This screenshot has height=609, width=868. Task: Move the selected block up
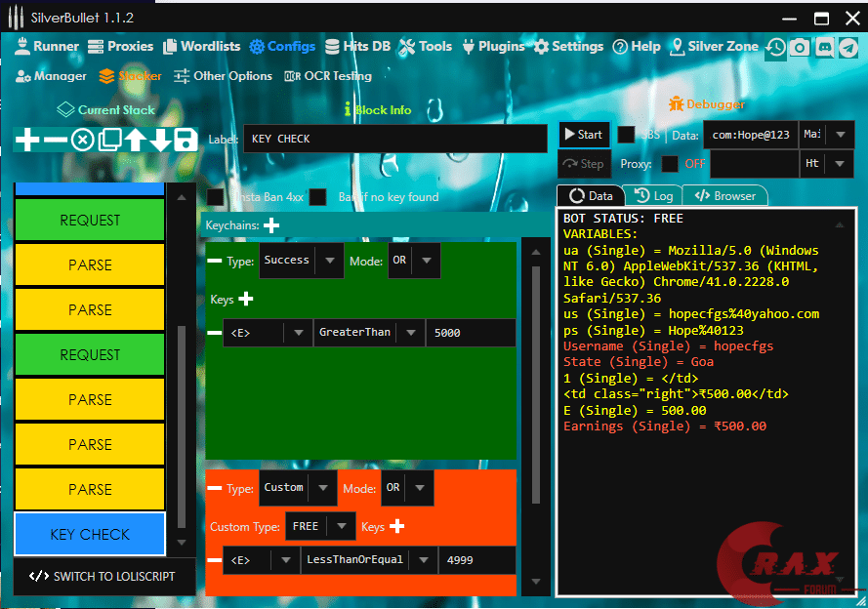pos(135,140)
